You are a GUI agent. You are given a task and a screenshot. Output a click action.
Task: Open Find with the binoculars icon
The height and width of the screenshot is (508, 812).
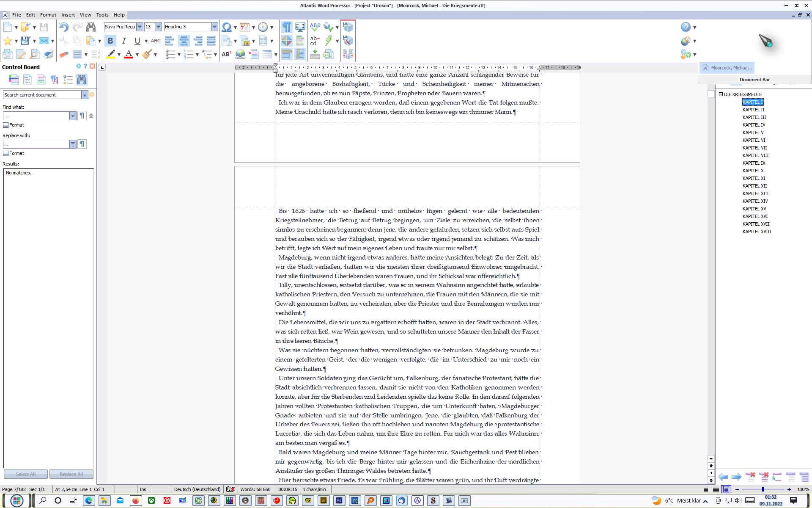91,27
